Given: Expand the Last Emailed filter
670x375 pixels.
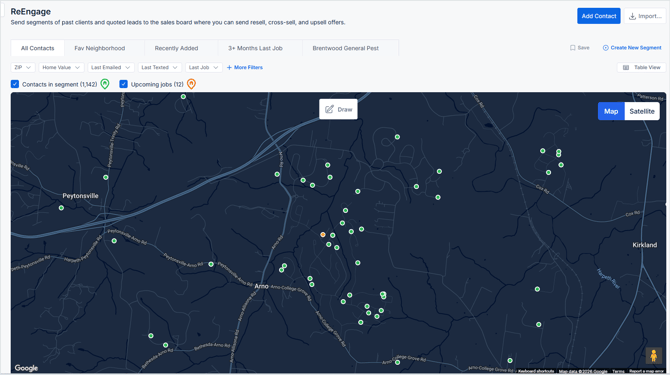Looking at the screenshot, I should coord(111,67).
